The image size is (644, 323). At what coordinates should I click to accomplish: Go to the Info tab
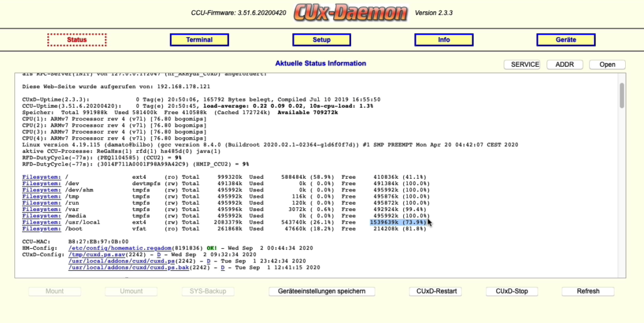(x=444, y=40)
